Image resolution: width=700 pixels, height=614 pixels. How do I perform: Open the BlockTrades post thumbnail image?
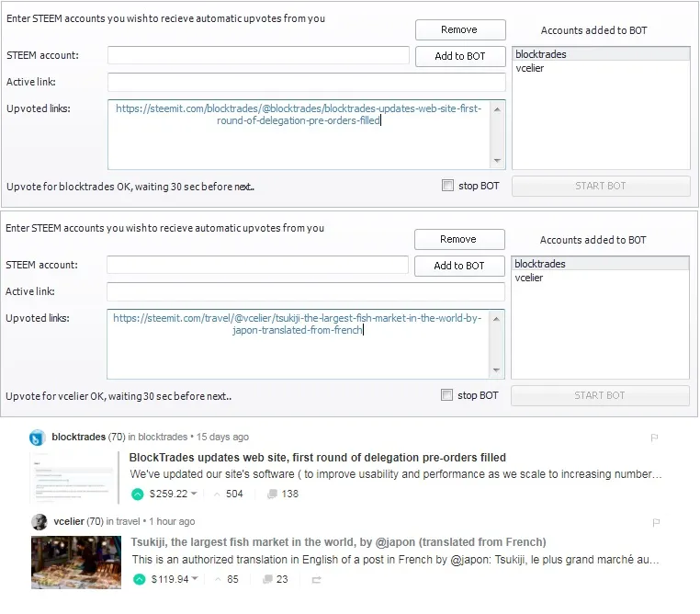pos(73,478)
